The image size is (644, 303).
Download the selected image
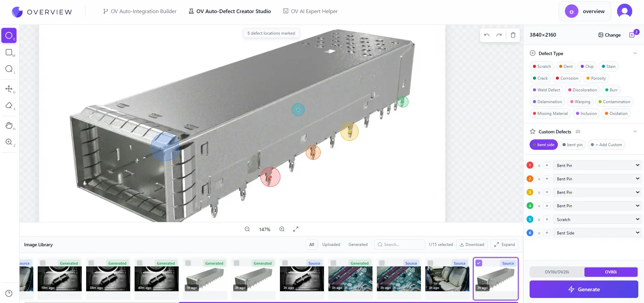[471, 245]
